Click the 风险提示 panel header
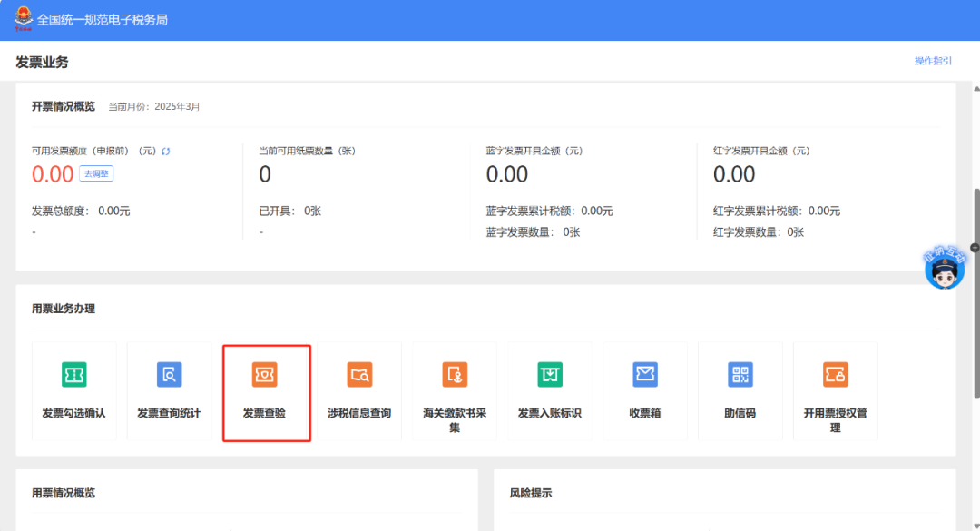Image resolution: width=980 pixels, height=531 pixels. coord(531,493)
